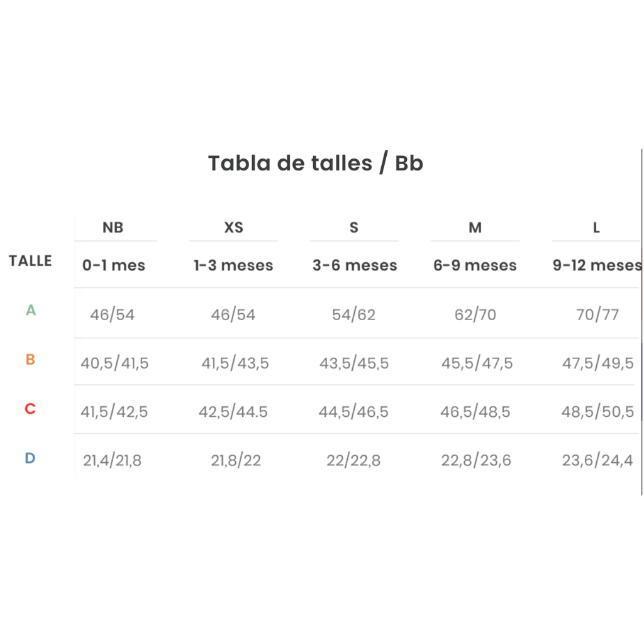Click the green letter A row label
The height and width of the screenshot is (644, 644).
[31, 310]
